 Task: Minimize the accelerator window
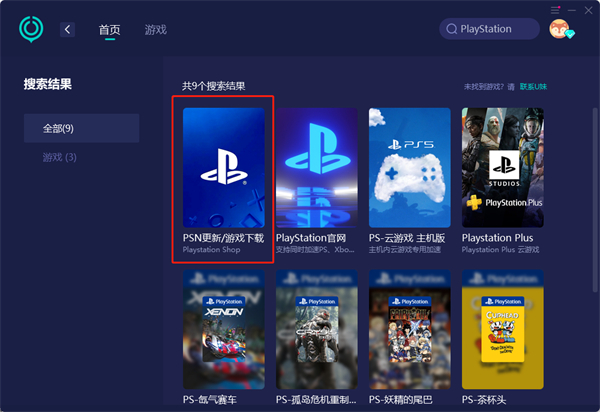point(572,10)
